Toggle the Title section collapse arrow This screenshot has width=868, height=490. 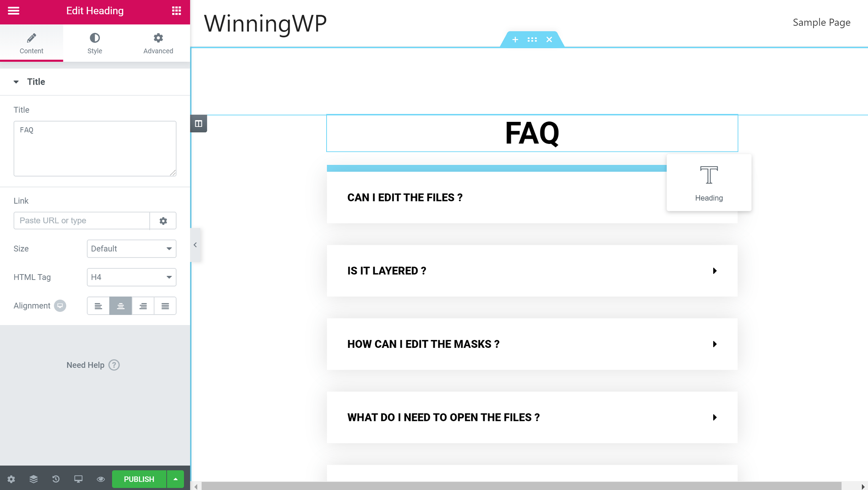click(x=16, y=82)
